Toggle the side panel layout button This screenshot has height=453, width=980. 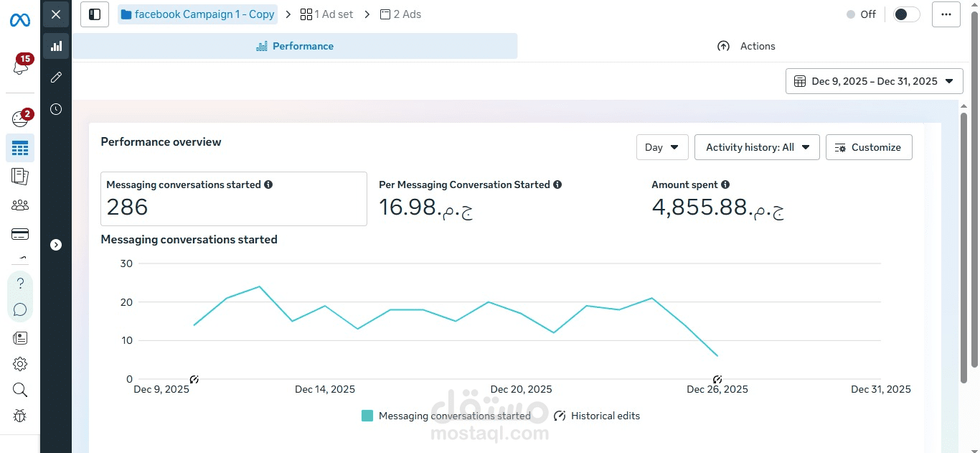click(x=95, y=14)
